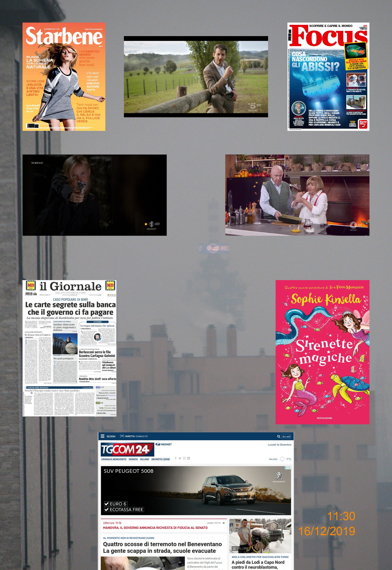Click the Diretta live broadcast icon
392x570 pixels.
tap(122, 436)
